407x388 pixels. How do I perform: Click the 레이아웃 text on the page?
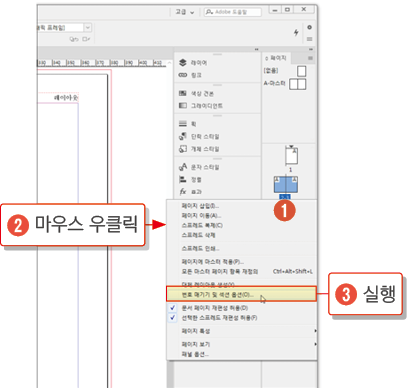point(66,98)
